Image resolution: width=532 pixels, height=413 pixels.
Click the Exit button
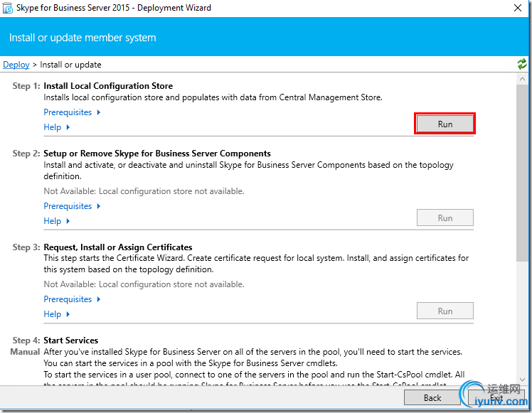pyautogui.click(x=496, y=398)
